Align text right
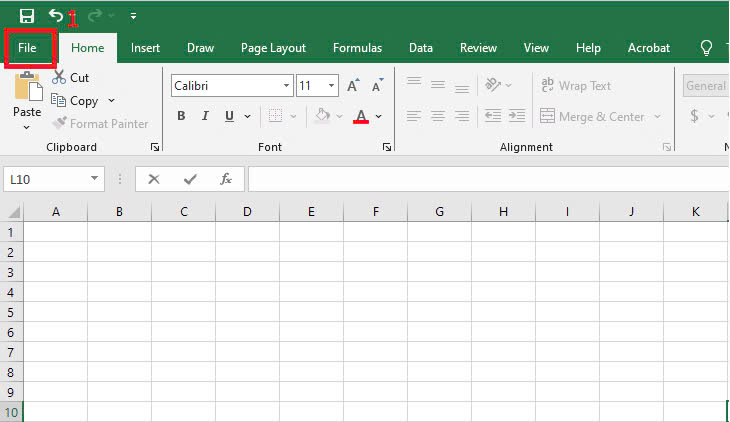Screen dimensions: 730x422 pos(462,116)
